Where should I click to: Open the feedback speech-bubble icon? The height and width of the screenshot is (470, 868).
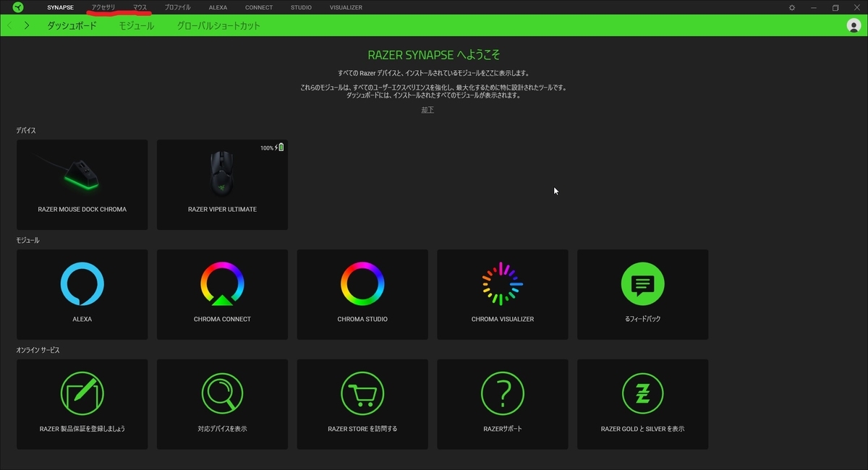[x=642, y=283]
